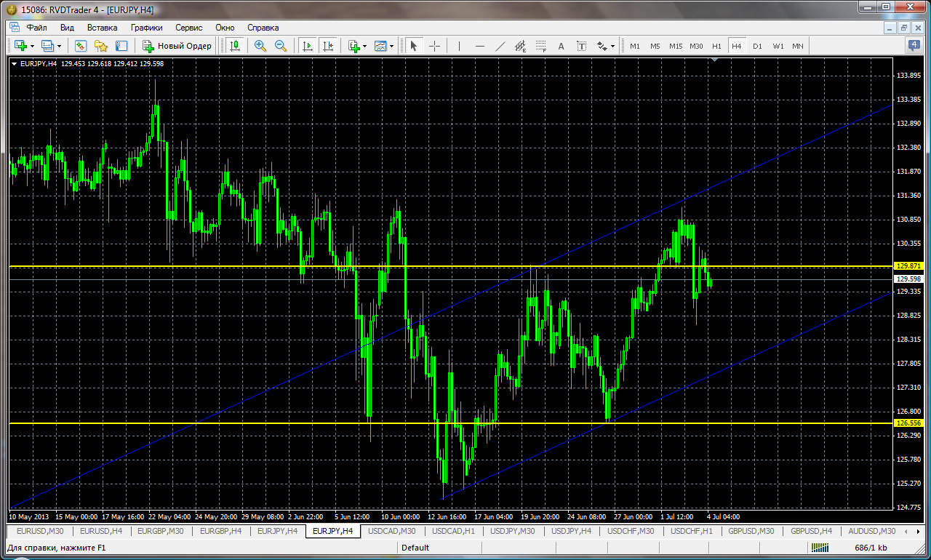Select the crosshair tool

[434, 46]
